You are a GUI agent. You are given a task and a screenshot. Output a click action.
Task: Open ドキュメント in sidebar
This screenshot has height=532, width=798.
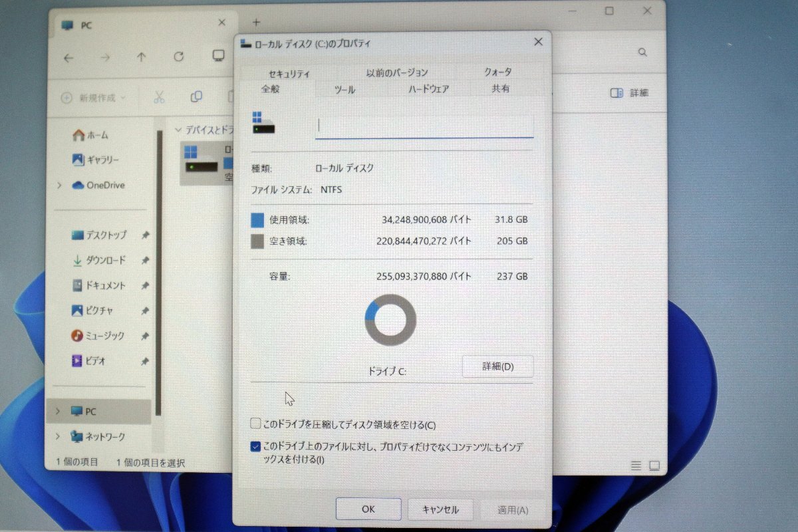click(98, 285)
